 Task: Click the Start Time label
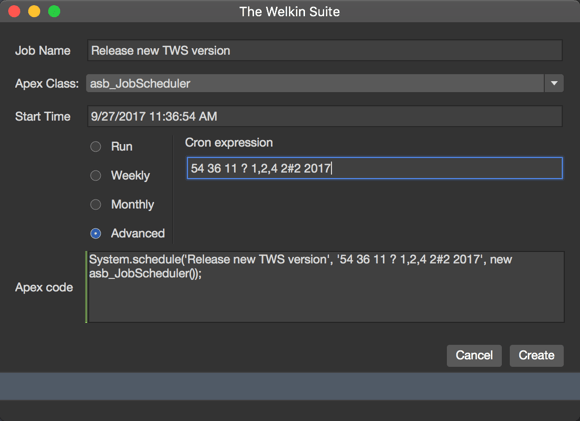(x=43, y=117)
